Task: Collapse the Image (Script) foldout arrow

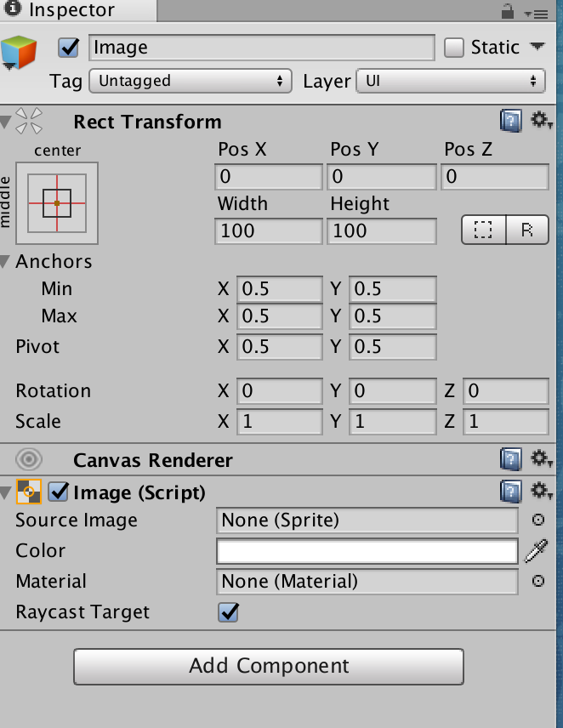Action: click(x=6, y=492)
